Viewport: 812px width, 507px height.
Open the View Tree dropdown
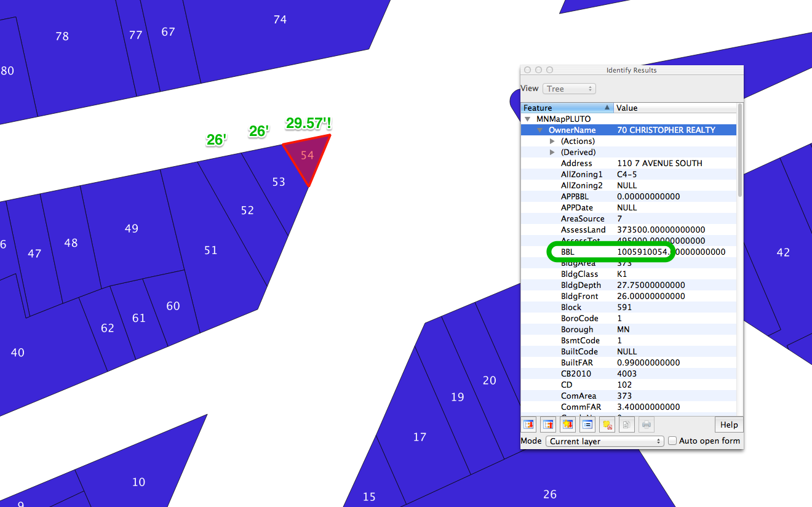click(569, 89)
